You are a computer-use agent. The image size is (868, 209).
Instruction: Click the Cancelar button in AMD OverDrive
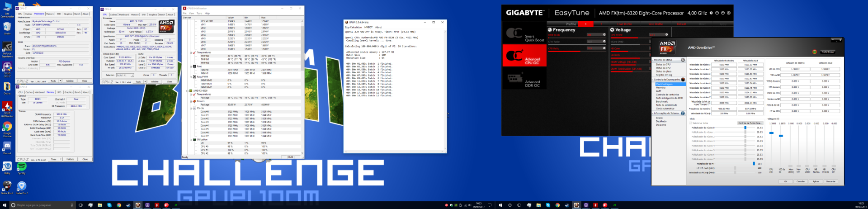(801, 181)
